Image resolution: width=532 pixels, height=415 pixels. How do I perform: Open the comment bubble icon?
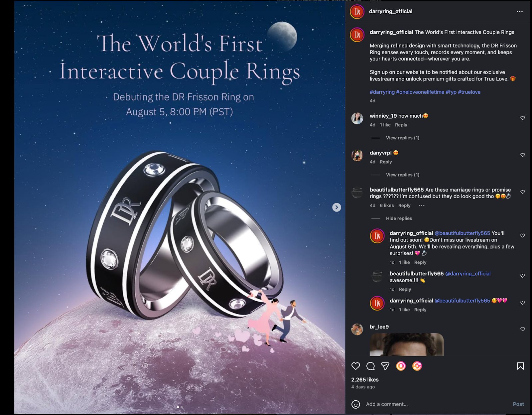pos(370,366)
